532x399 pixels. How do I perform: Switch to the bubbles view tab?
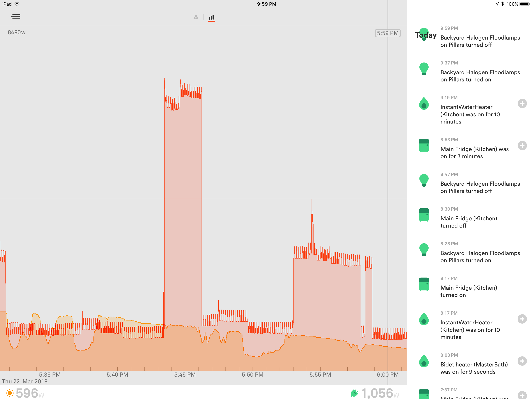click(x=196, y=17)
